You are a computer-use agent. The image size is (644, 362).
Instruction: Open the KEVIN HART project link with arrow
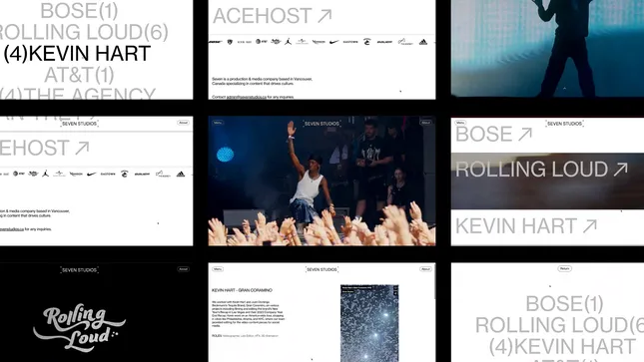526,226
